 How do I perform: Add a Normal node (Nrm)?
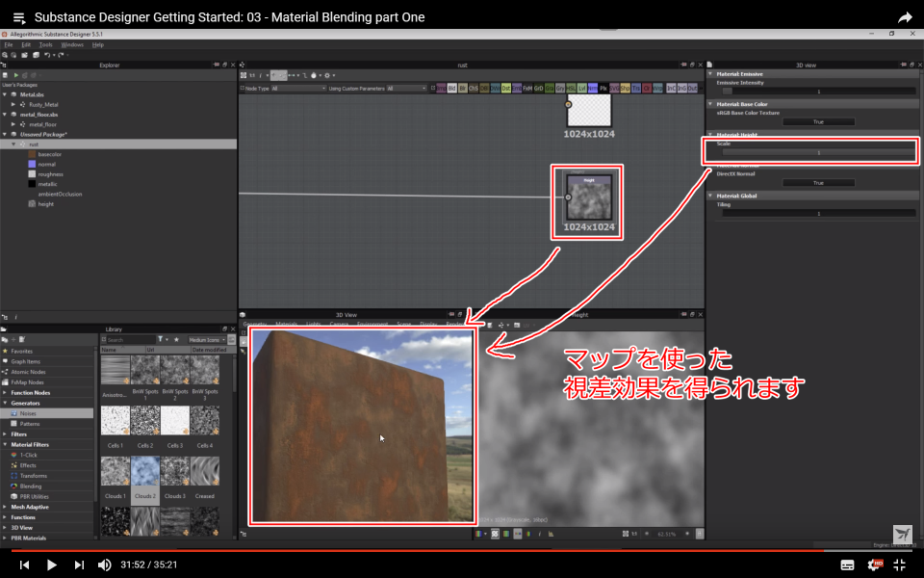point(592,89)
